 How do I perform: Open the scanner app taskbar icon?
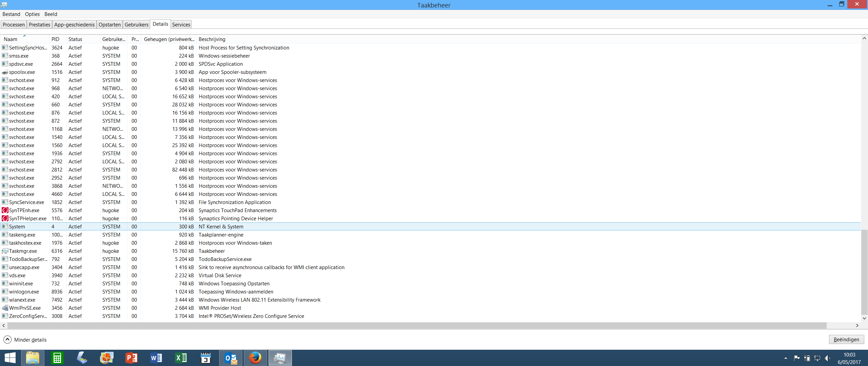click(x=82, y=358)
